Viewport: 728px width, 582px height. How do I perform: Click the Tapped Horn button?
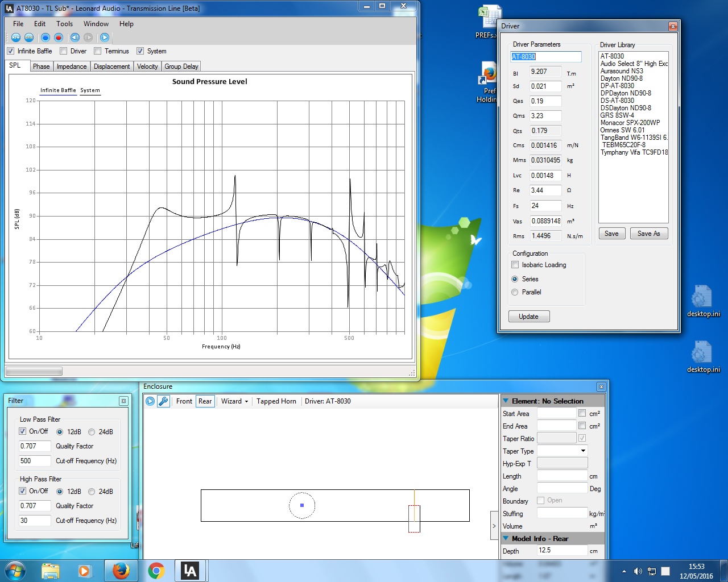coord(276,401)
